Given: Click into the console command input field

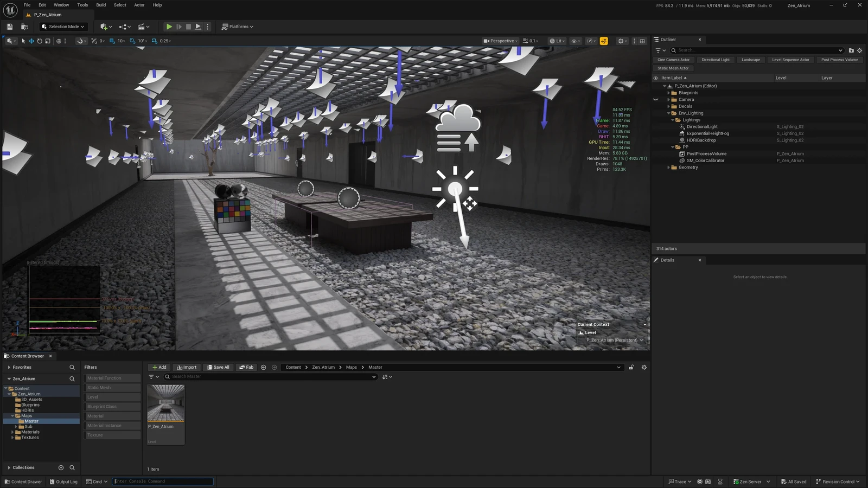Looking at the screenshot, I should coord(163,481).
